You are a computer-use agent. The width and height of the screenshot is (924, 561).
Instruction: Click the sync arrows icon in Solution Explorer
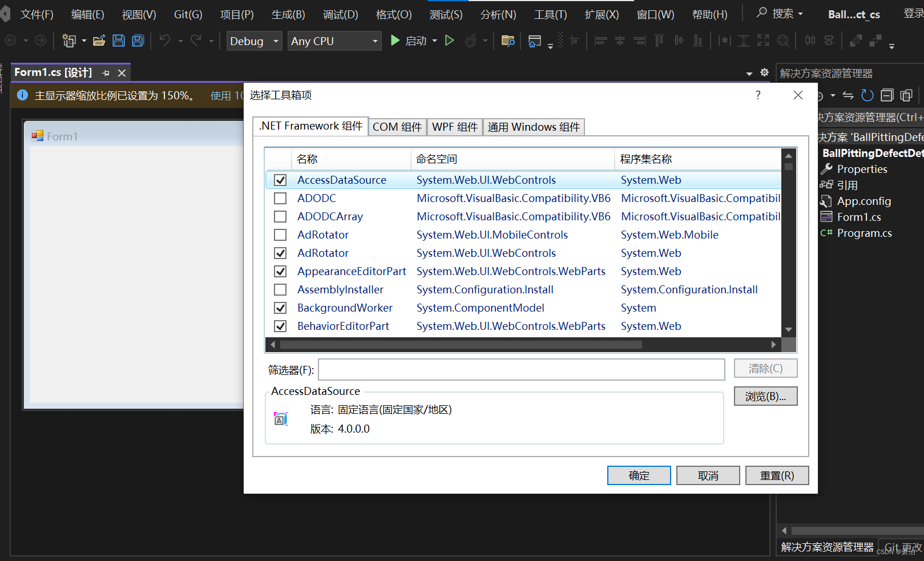coord(848,95)
